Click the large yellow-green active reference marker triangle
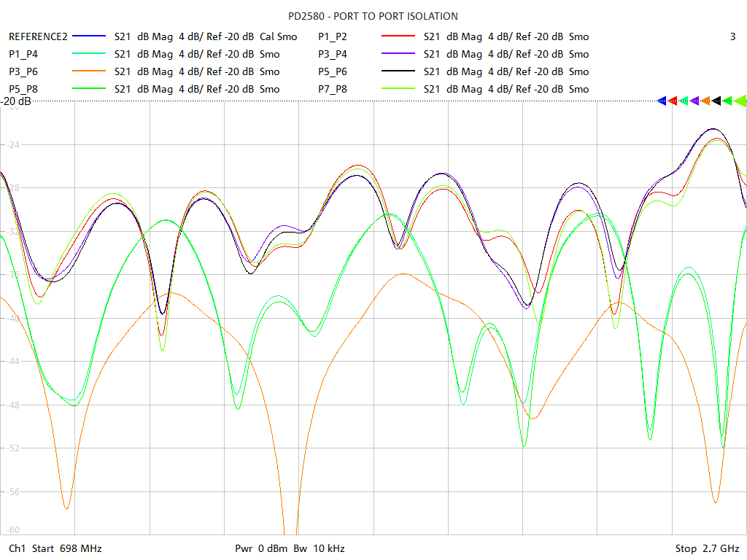Viewport: 747px width, 560px height. tap(740, 101)
